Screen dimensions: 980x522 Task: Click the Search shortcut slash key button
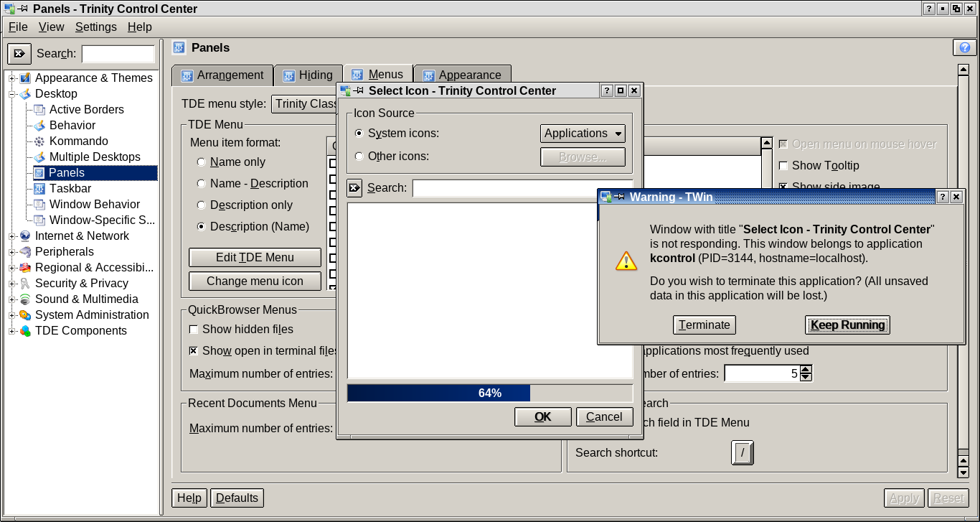[x=743, y=452]
